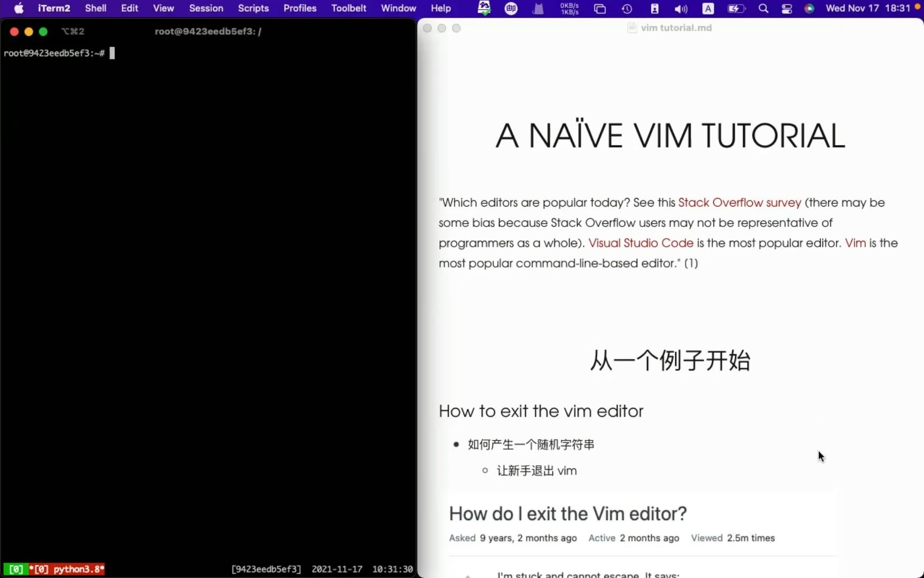Click the bullet 如何产生一个随机字符串
Screen dimensions: 924x578
click(x=531, y=444)
